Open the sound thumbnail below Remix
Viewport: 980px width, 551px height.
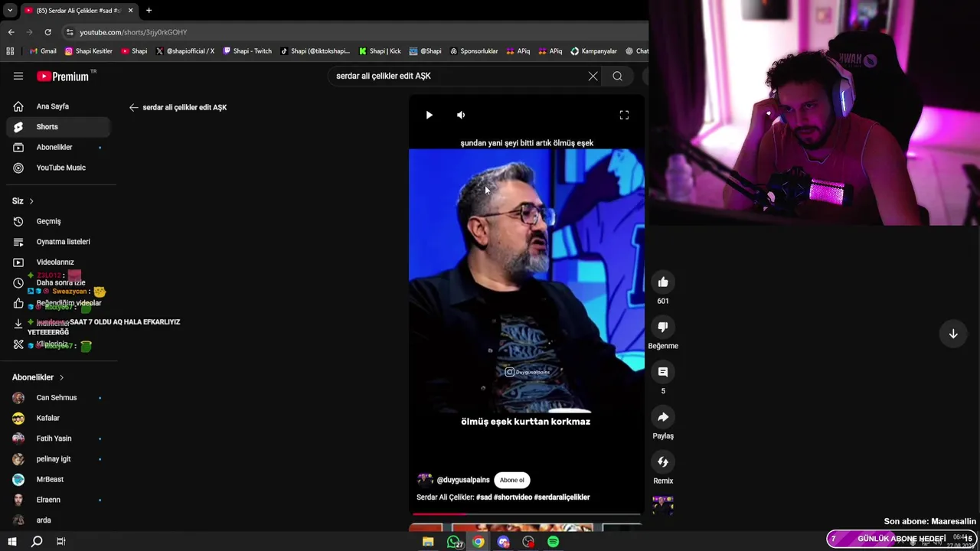[x=663, y=504]
